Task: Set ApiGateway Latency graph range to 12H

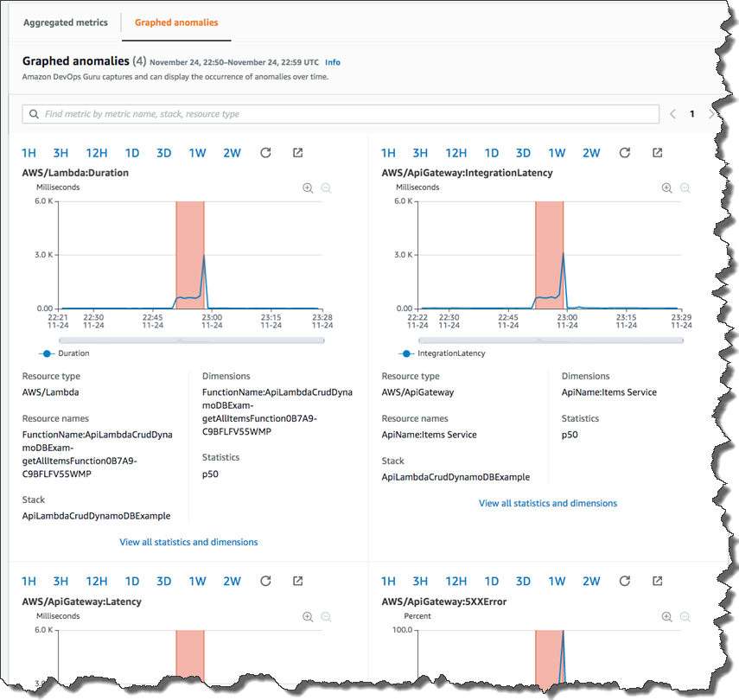Action: (x=97, y=582)
